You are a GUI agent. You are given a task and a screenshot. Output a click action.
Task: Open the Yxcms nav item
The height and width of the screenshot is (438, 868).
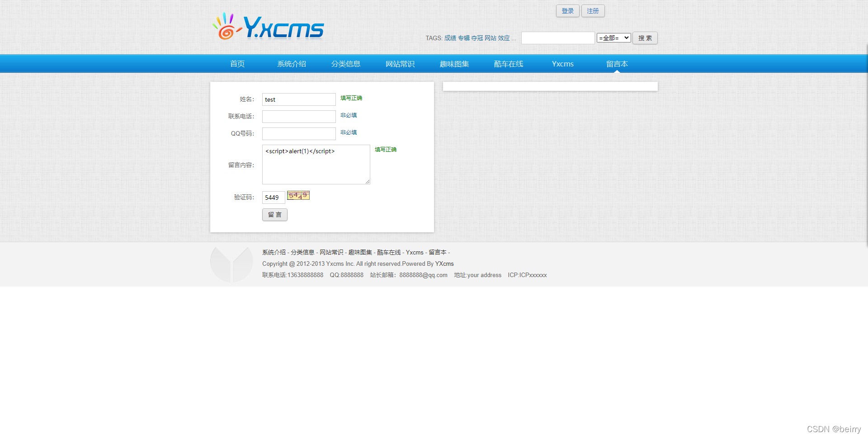coord(563,64)
